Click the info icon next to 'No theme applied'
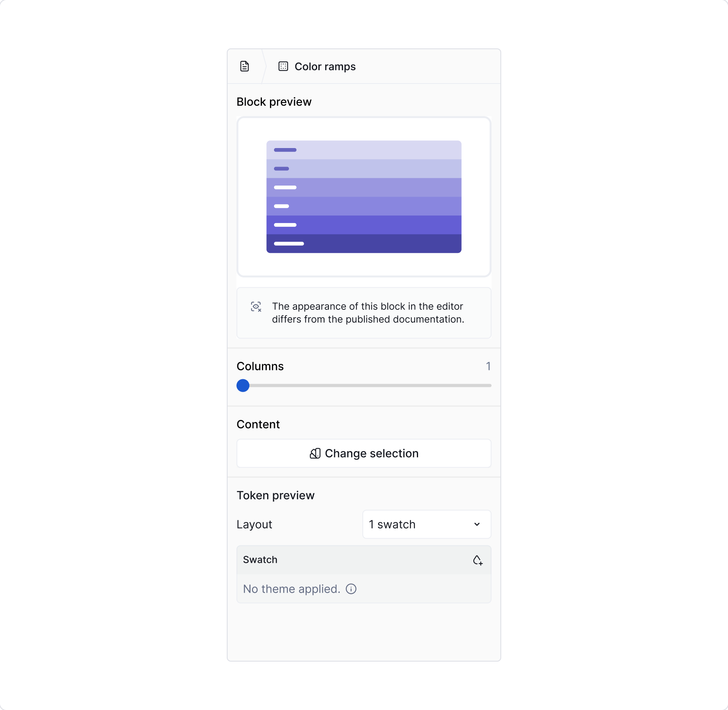 pyautogui.click(x=351, y=589)
